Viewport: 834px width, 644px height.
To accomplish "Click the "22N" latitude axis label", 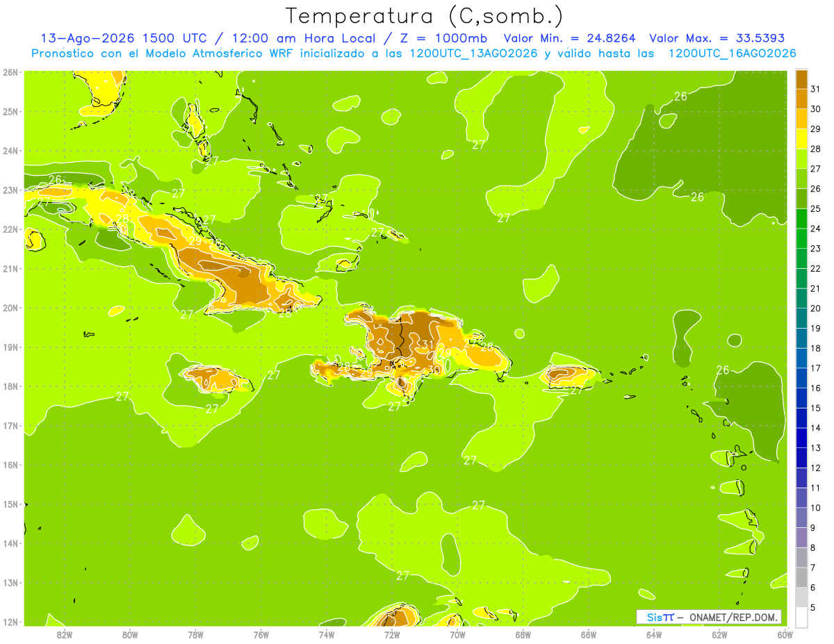I will [x=10, y=229].
